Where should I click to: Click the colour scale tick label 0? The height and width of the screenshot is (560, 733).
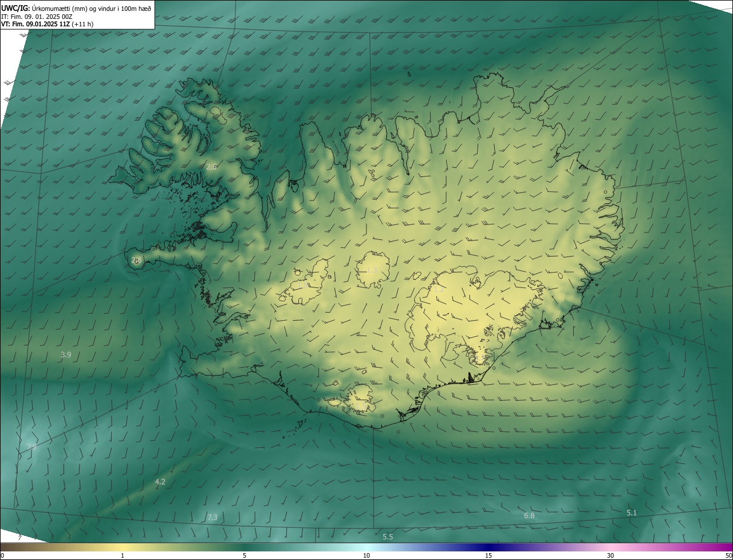[x=2, y=555]
